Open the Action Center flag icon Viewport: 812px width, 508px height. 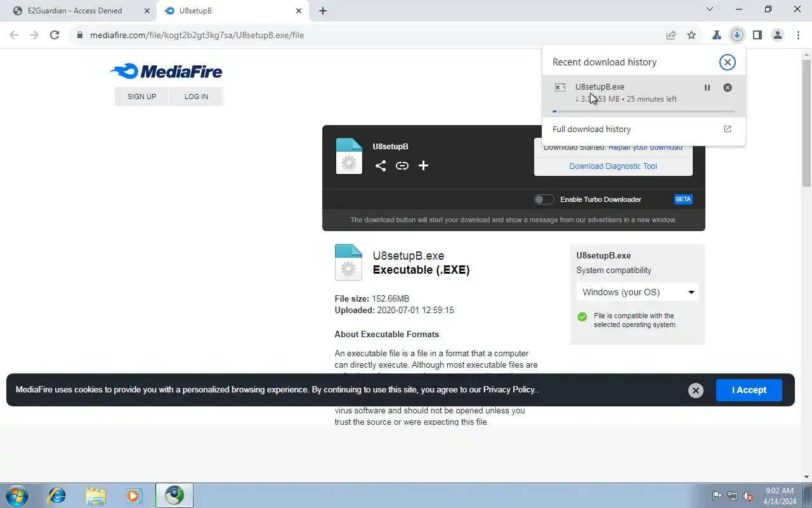pyautogui.click(x=717, y=496)
